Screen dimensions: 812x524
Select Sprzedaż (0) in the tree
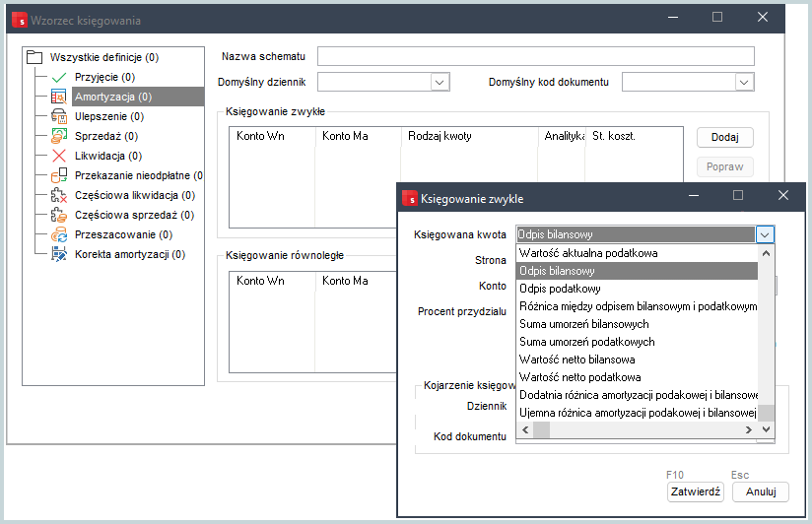click(106, 136)
